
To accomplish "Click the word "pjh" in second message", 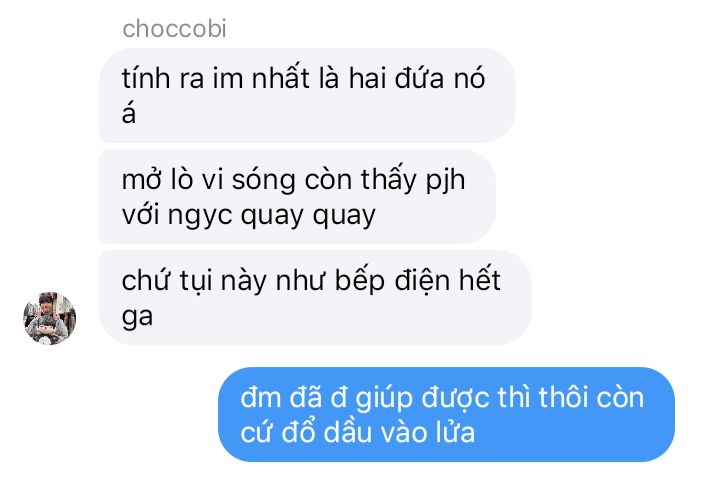I will pos(445,180).
